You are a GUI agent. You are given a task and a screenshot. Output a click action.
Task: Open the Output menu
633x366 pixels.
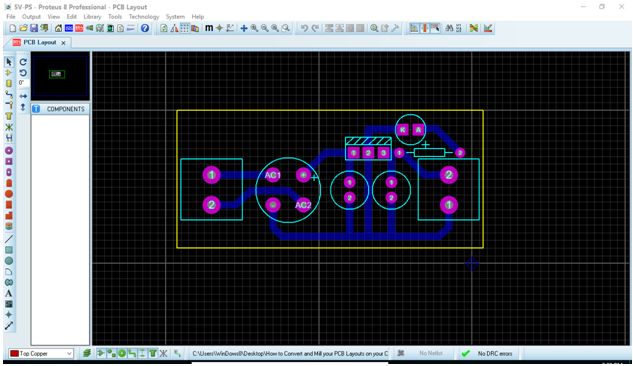point(31,17)
